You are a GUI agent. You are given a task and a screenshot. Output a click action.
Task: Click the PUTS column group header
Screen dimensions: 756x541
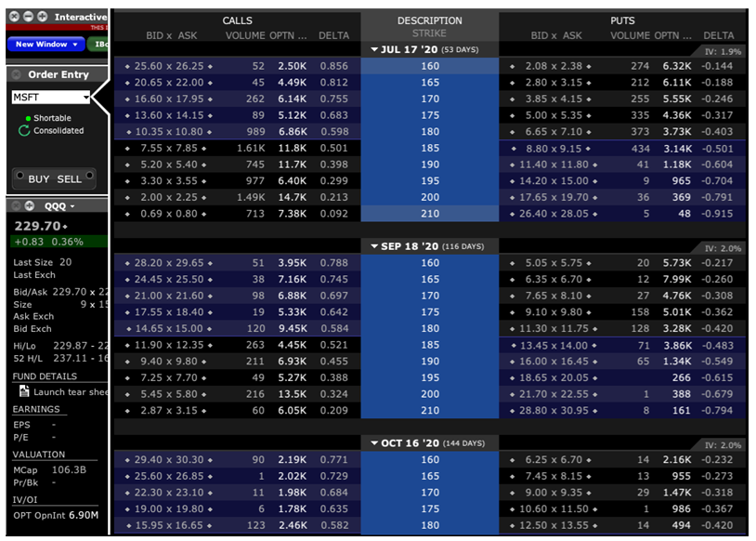623,20
